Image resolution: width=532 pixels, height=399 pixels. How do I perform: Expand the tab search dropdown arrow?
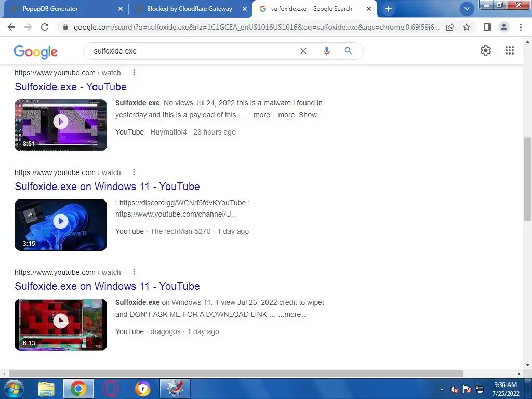pos(467,9)
